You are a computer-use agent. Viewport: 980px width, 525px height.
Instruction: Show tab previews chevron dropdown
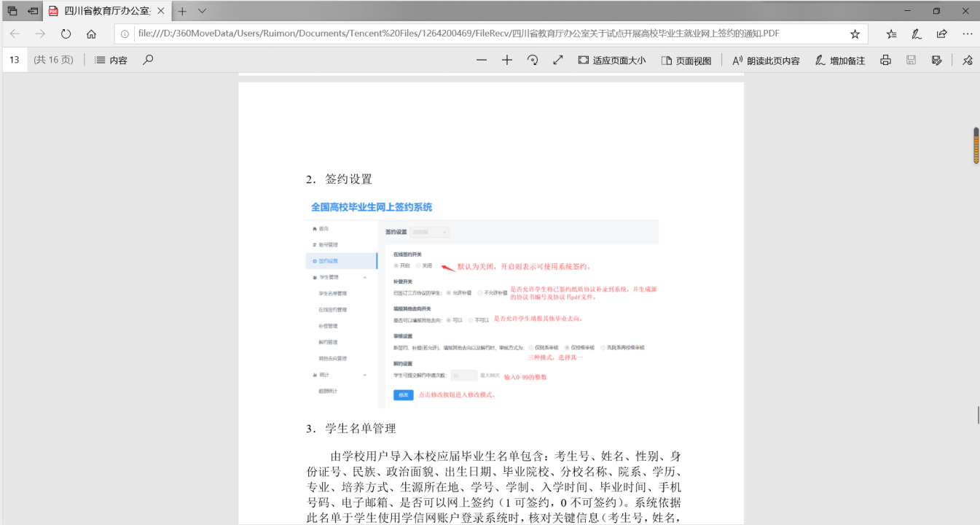pos(203,11)
